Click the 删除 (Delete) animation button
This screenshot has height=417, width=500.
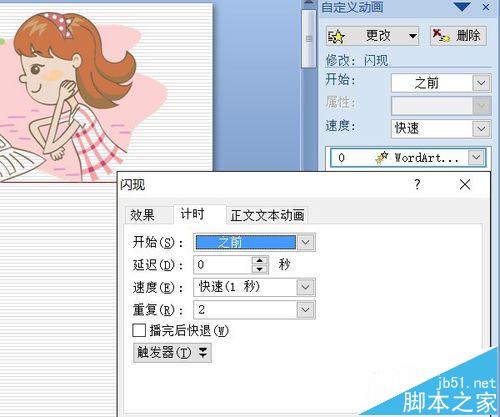458,36
